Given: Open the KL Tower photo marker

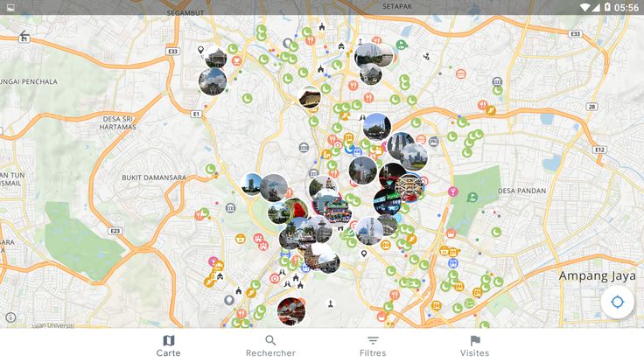Looking at the screenshot, I should point(363,171).
